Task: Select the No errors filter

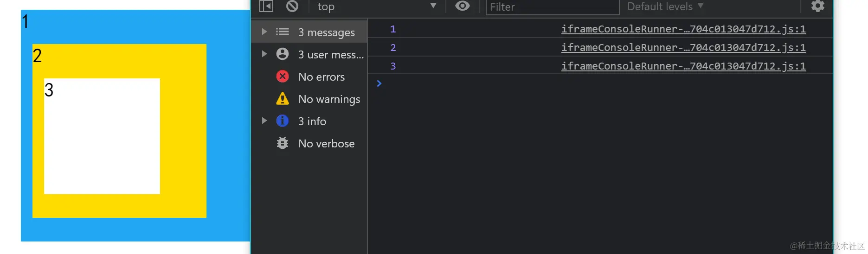Action: [321, 77]
